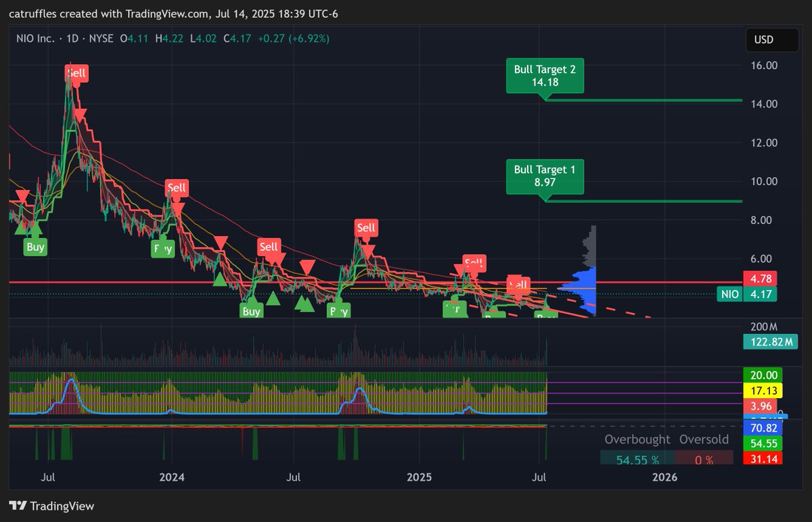Image resolution: width=812 pixels, height=522 pixels.
Task: Click the NIO Inc. symbol title
Action: tap(37, 39)
